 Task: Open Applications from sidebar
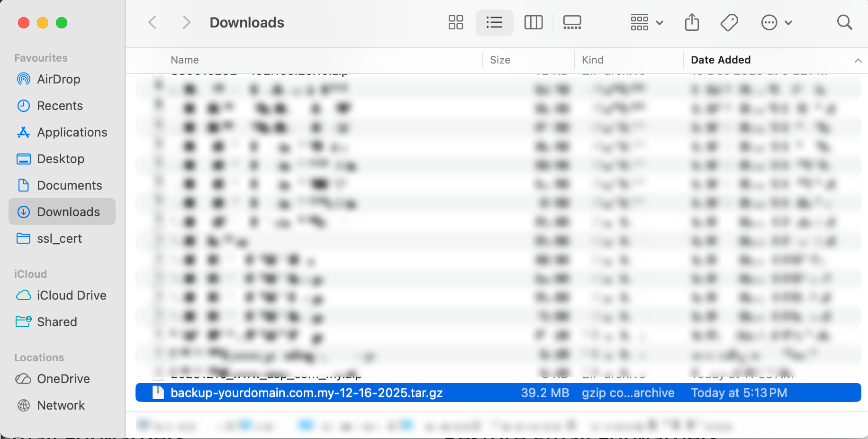(72, 132)
